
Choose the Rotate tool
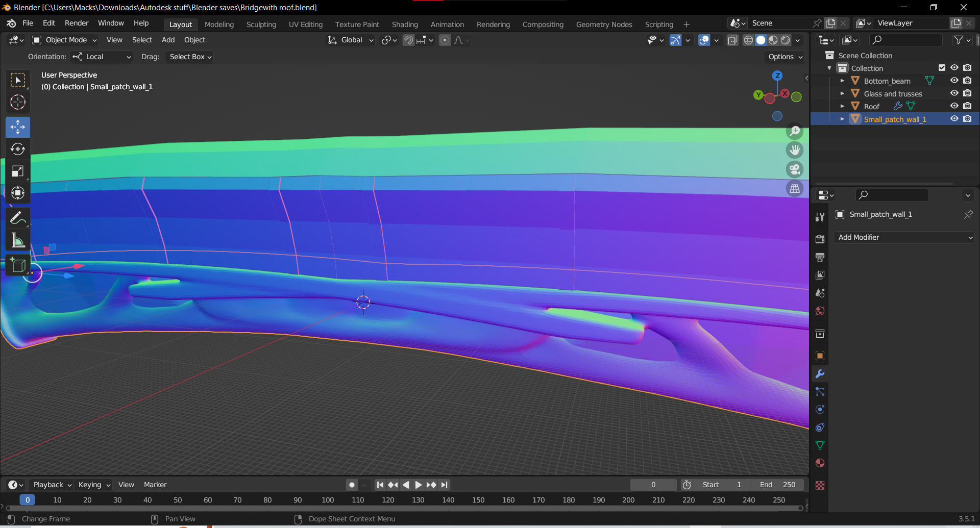[18, 149]
